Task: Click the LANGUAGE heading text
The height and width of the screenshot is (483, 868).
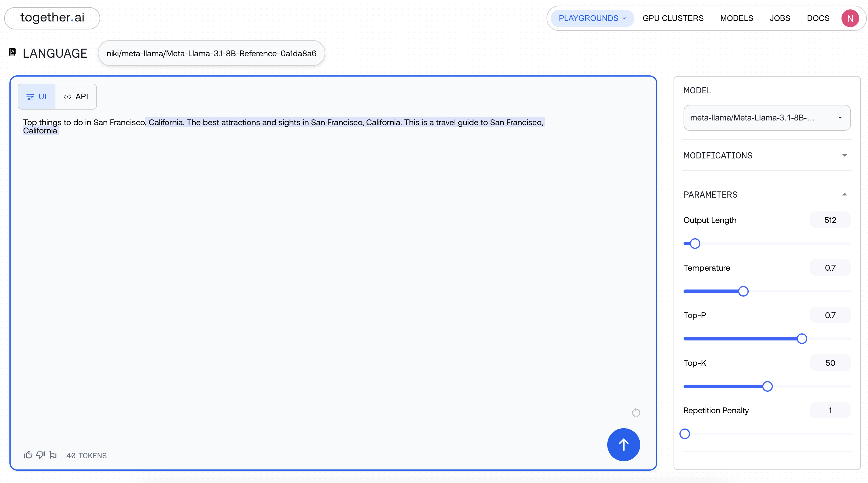Action: (55, 53)
